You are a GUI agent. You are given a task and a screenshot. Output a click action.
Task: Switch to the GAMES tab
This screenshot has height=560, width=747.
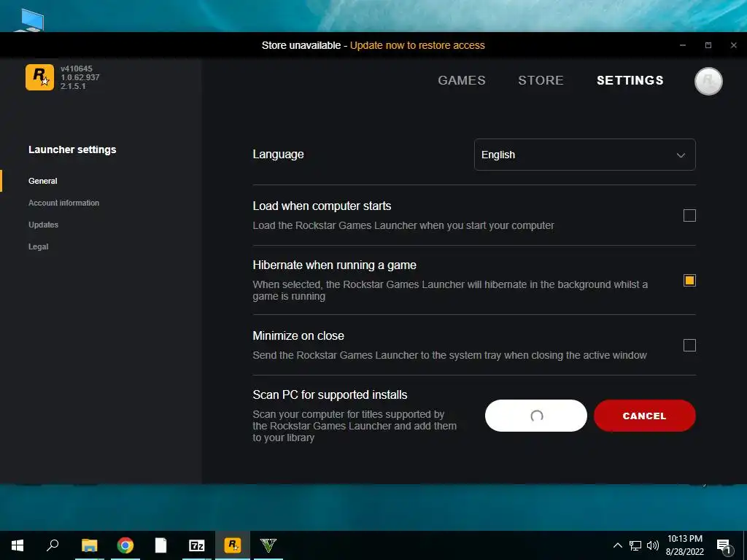tap(462, 80)
